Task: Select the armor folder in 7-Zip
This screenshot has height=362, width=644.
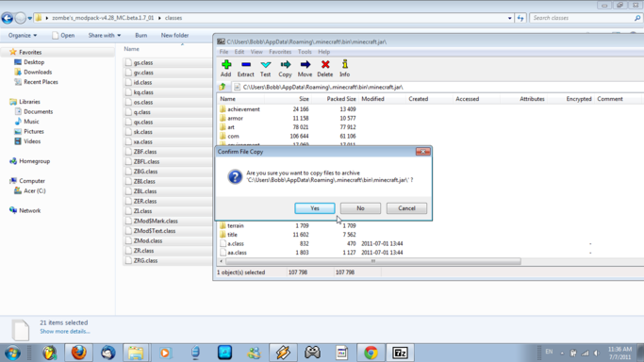Action: pos(235,118)
